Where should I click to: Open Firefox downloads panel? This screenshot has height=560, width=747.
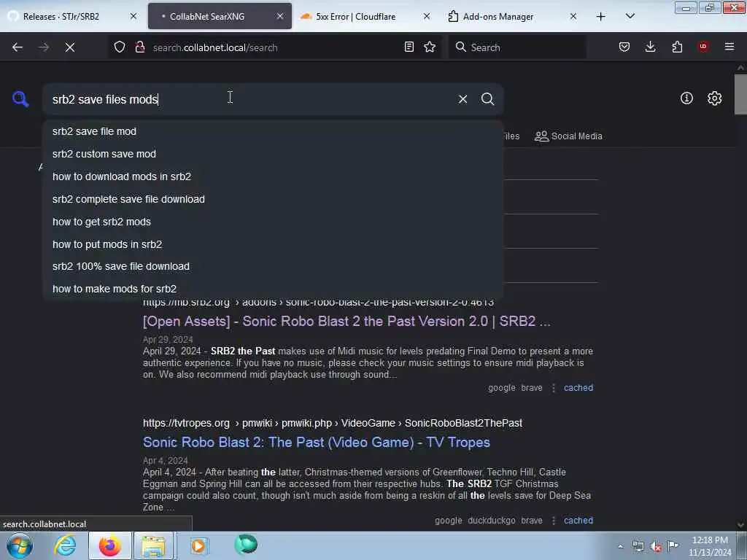click(650, 47)
